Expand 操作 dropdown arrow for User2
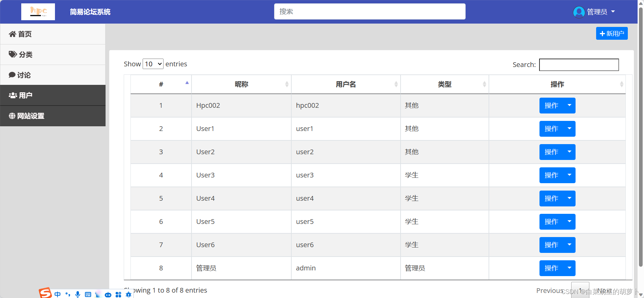 (x=569, y=152)
